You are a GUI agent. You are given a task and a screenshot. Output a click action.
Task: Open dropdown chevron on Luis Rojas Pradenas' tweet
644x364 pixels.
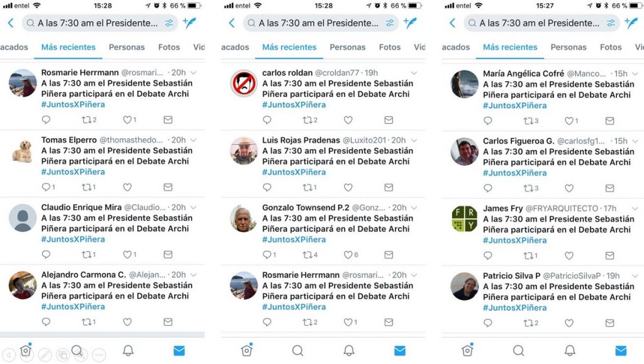point(414,140)
